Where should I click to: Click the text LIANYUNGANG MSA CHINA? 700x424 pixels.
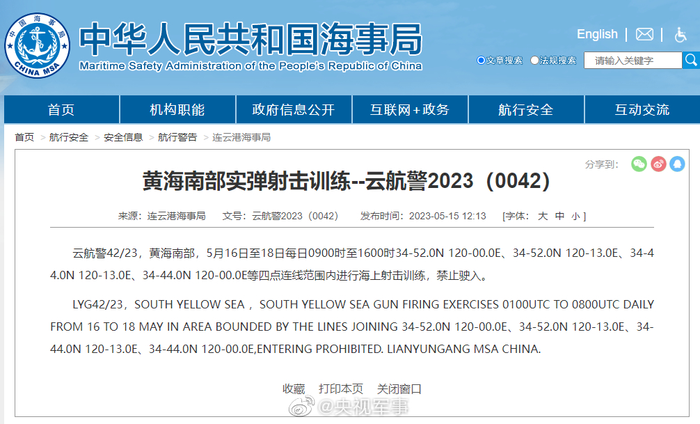point(464,349)
